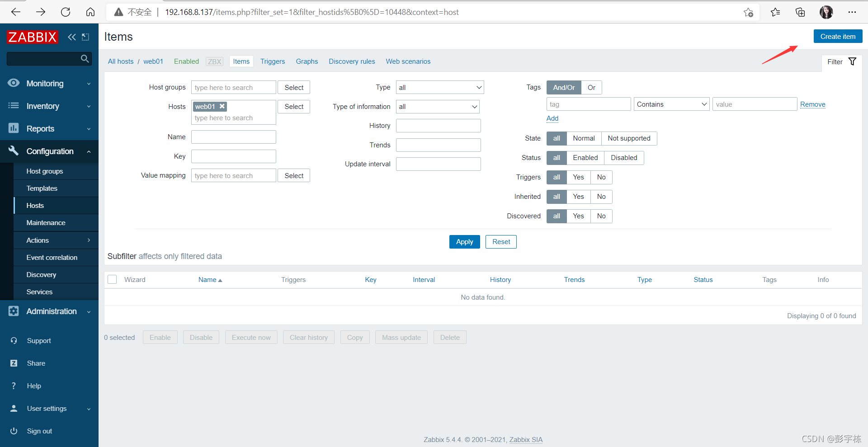This screenshot has height=447, width=868.
Task: Click the Monitoring eye icon
Action: click(14, 83)
